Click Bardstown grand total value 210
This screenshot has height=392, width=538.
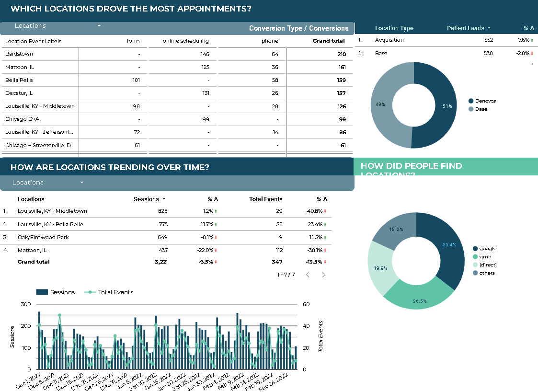[x=342, y=54]
